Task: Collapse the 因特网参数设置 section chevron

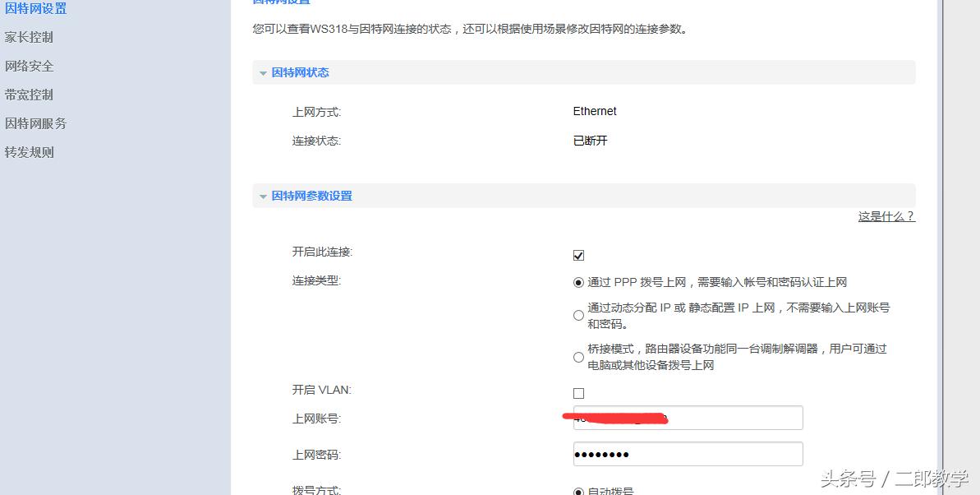Action: point(264,197)
